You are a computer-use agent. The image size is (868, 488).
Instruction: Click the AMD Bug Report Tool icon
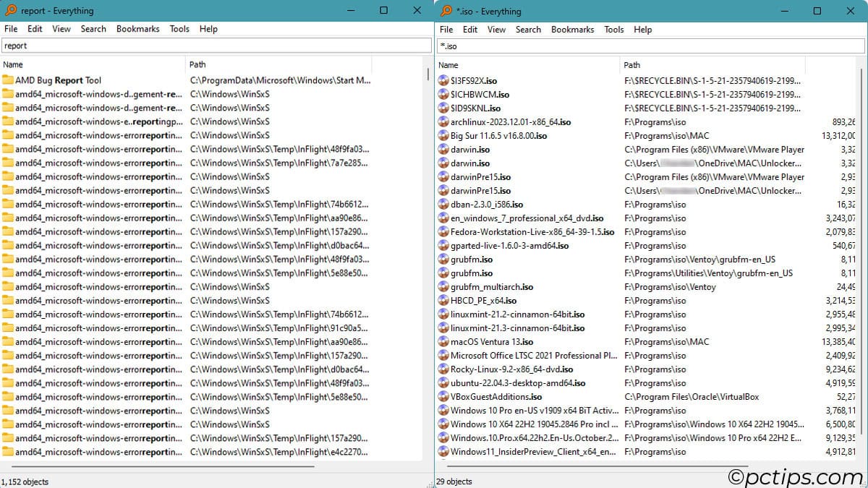pos(7,80)
